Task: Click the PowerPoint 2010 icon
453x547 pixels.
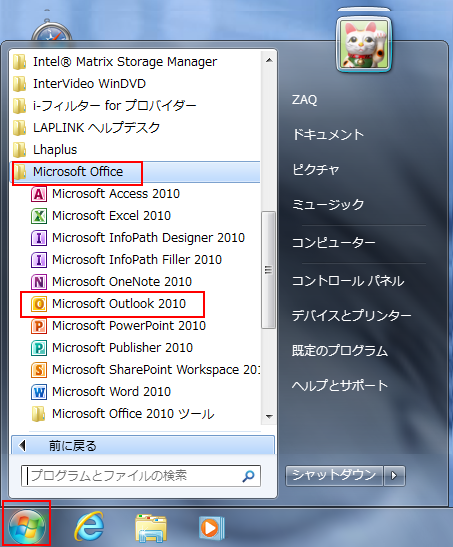Action: click(39, 326)
